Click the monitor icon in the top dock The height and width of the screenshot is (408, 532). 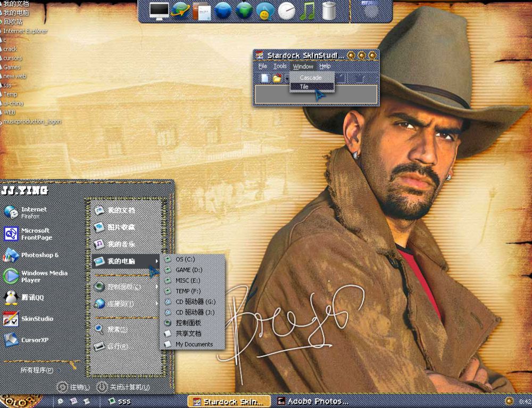click(x=159, y=11)
